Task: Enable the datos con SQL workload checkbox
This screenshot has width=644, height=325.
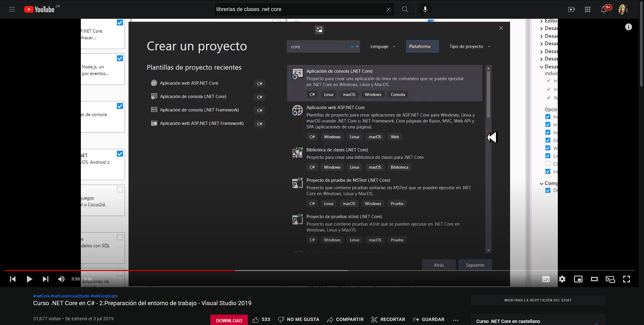Action: pos(120,237)
